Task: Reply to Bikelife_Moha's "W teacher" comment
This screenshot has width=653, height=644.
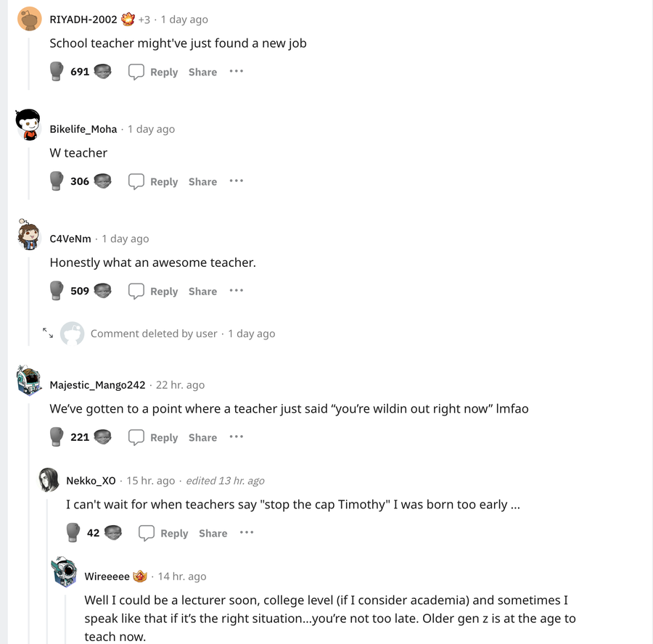Action: coord(153,181)
